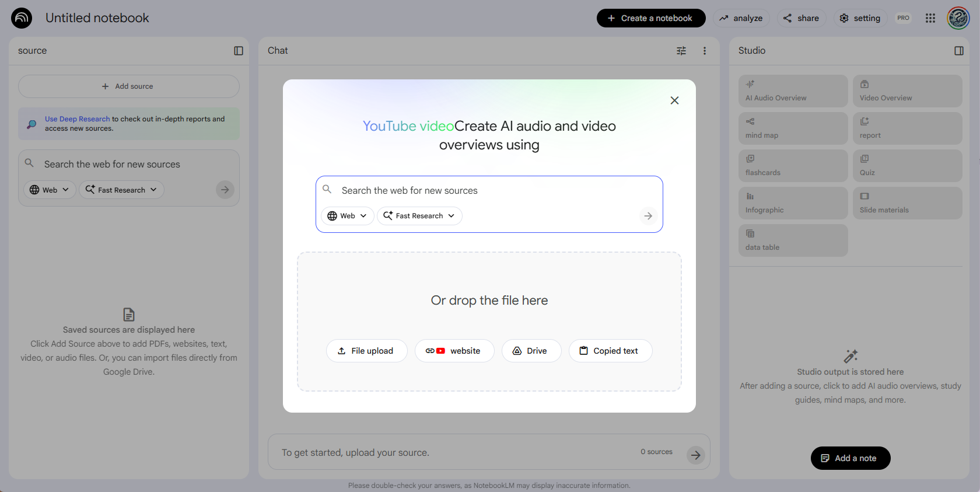Expand the Fast Research dropdown in the dialog
The height and width of the screenshot is (492, 980).
click(x=419, y=216)
